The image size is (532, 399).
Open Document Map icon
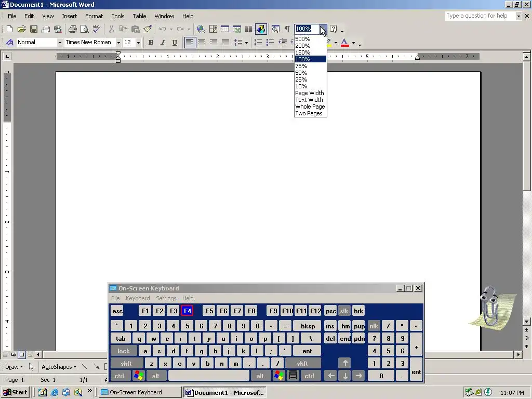pyautogui.click(x=275, y=29)
